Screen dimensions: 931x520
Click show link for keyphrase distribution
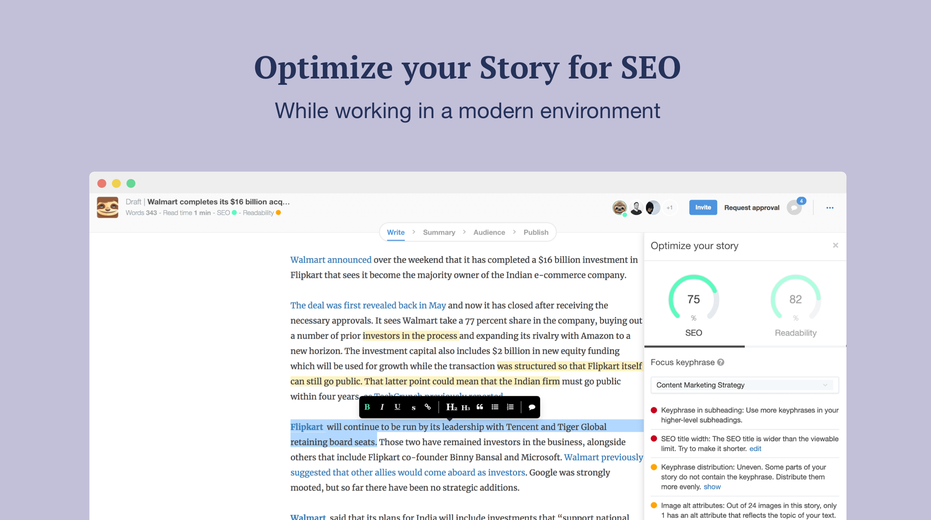pyautogui.click(x=712, y=487)
